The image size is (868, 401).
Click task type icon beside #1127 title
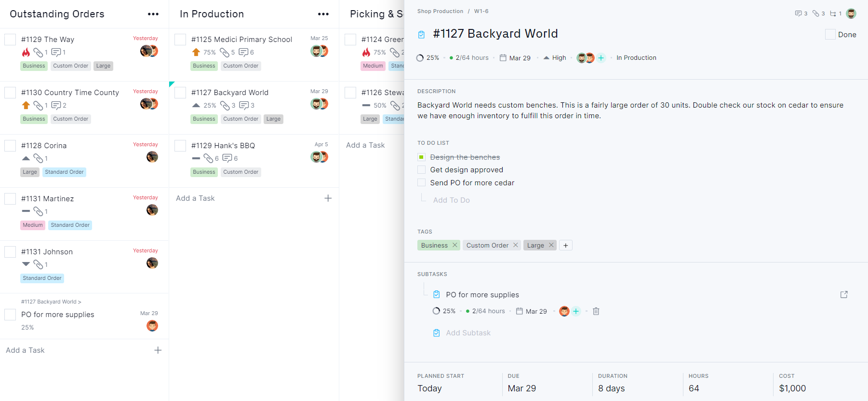[x=421, y=34]
